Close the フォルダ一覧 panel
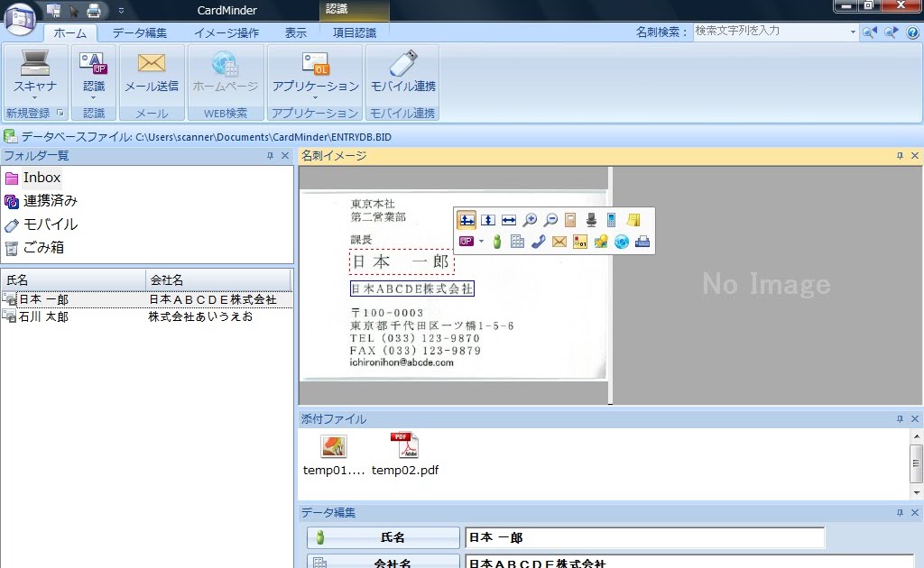 click(x=285, y=156)
